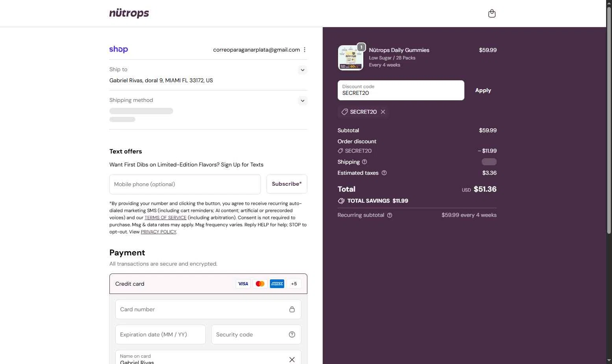The image size is (612, 364).
Task: Expand the Ship to address section
Action: [x=302, y=70]
